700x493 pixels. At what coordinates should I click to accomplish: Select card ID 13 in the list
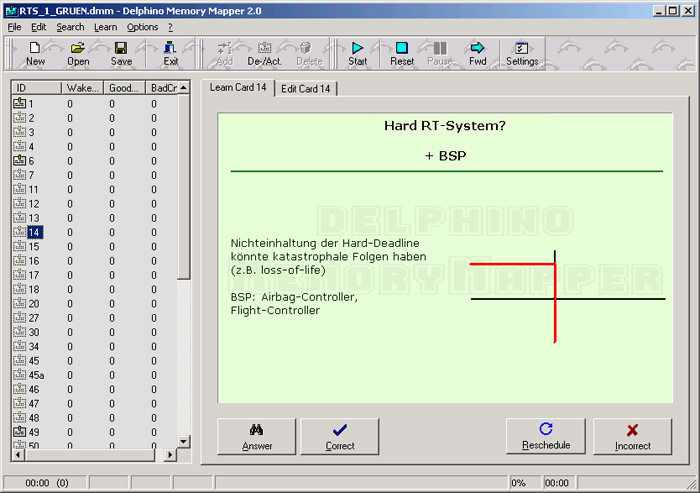(33, 218)
